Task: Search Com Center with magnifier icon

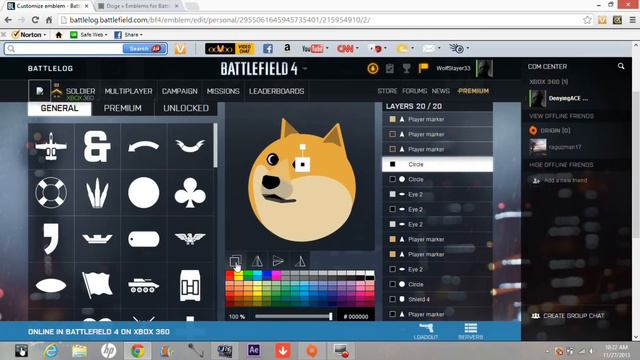Action: (x=621, y=66)
